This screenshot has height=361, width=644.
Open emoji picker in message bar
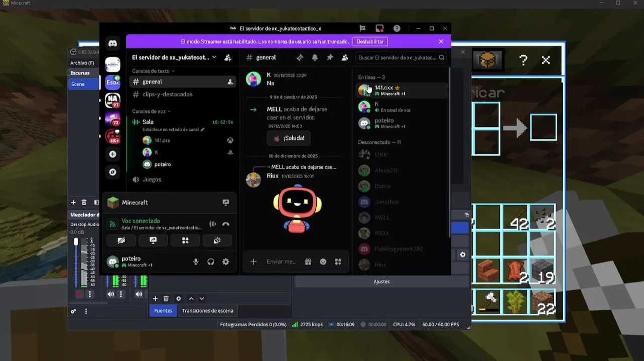pyautogui.click(x=323, y=262)
